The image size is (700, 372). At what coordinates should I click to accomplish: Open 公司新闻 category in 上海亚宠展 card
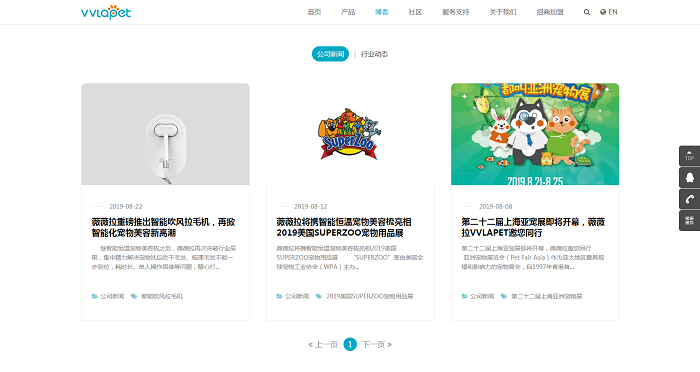[482, 296]
